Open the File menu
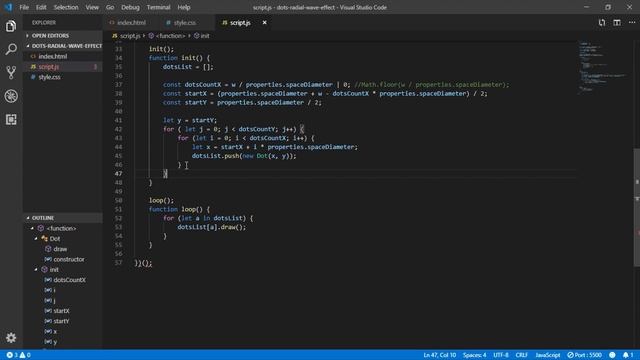 point(24,7)
